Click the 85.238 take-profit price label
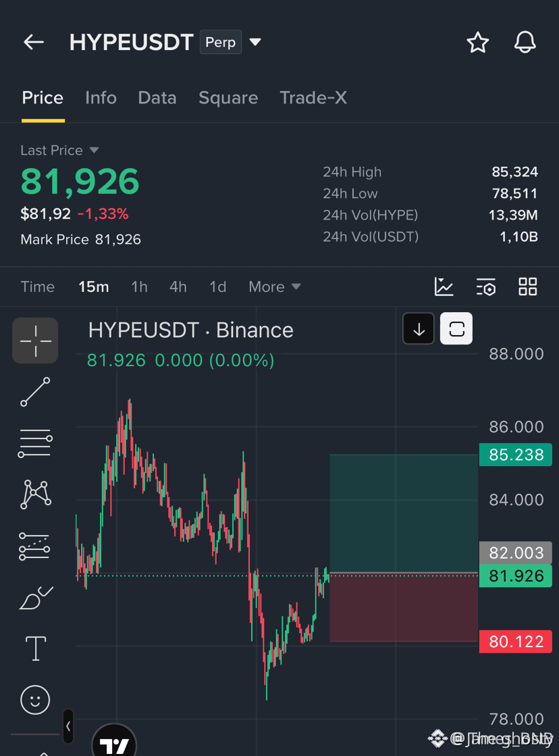Viewport: 559px width, 756px height. coord(516,455)
